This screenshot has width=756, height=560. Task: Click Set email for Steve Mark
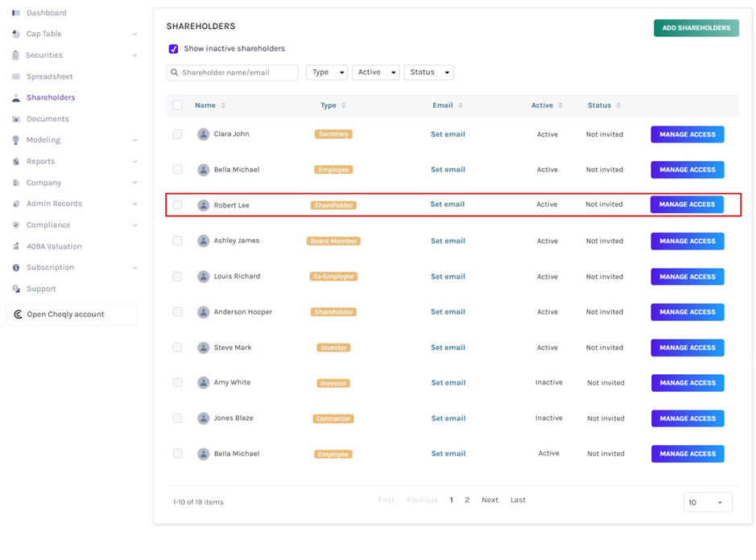point(448,348)
